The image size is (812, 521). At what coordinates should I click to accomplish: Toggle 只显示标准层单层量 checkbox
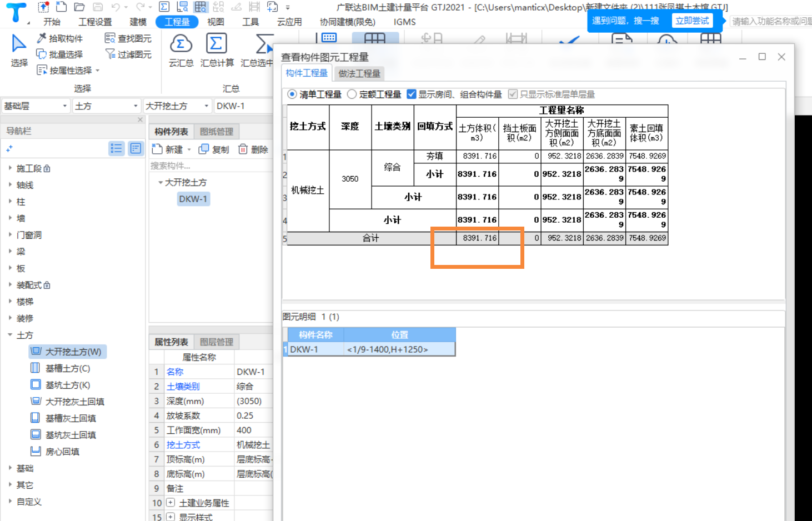513,94
